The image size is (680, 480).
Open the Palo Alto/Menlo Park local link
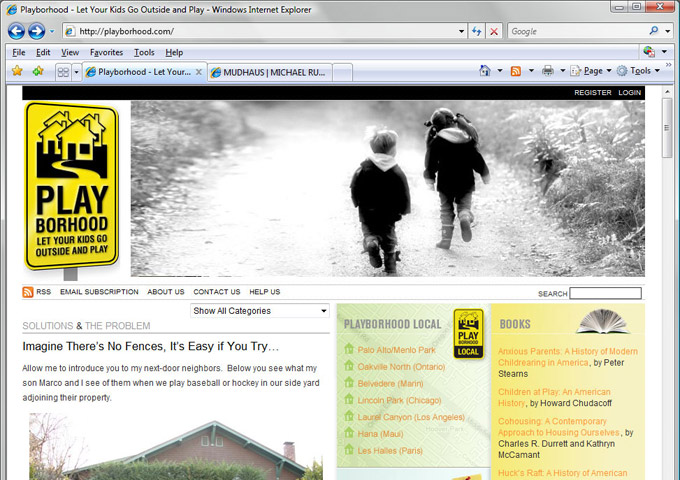(397, 350)
